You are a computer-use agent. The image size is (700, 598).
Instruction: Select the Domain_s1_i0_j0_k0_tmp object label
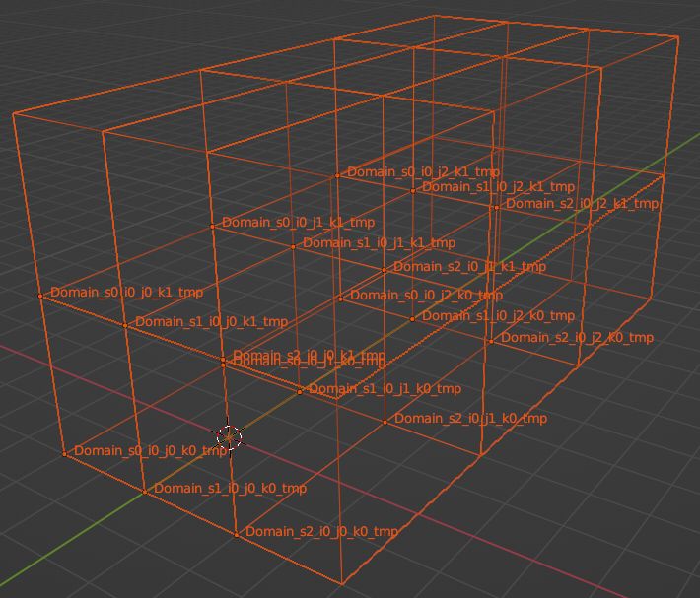coord(231,489)
